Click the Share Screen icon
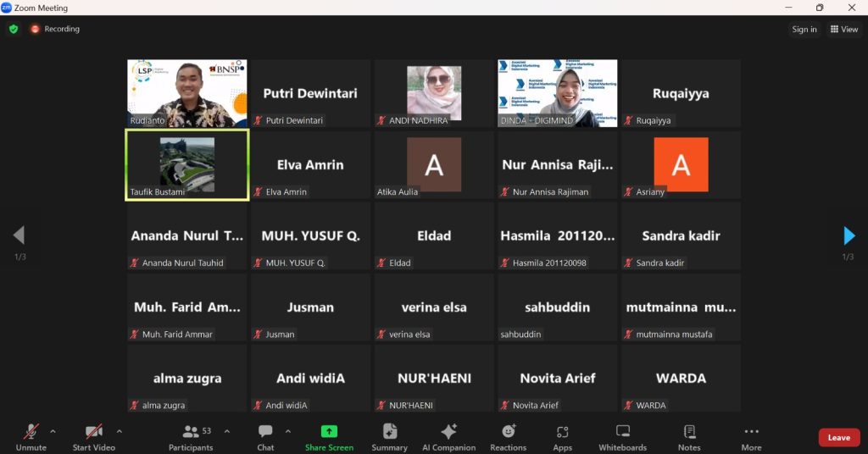The width and height of the screenshot is (868, 454). coord(329,432)
